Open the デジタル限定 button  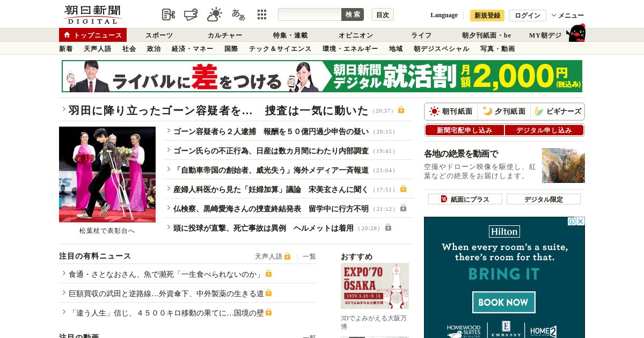coord(544,199)
